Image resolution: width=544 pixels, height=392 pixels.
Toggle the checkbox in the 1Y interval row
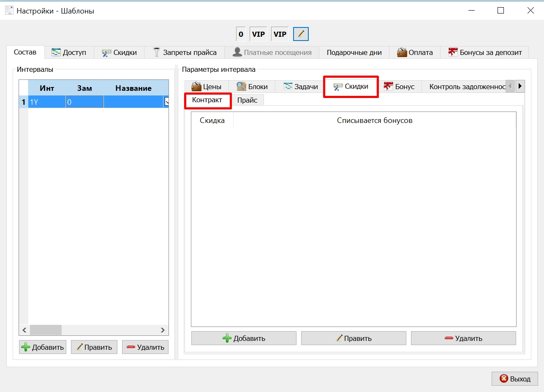(x=166, y=102)
